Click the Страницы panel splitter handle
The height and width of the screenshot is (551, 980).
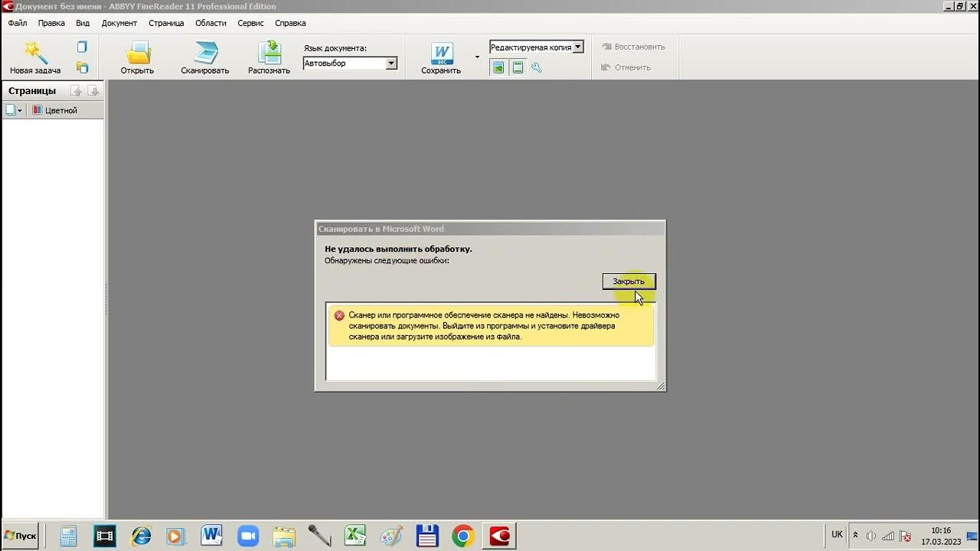tap(106, 298)
